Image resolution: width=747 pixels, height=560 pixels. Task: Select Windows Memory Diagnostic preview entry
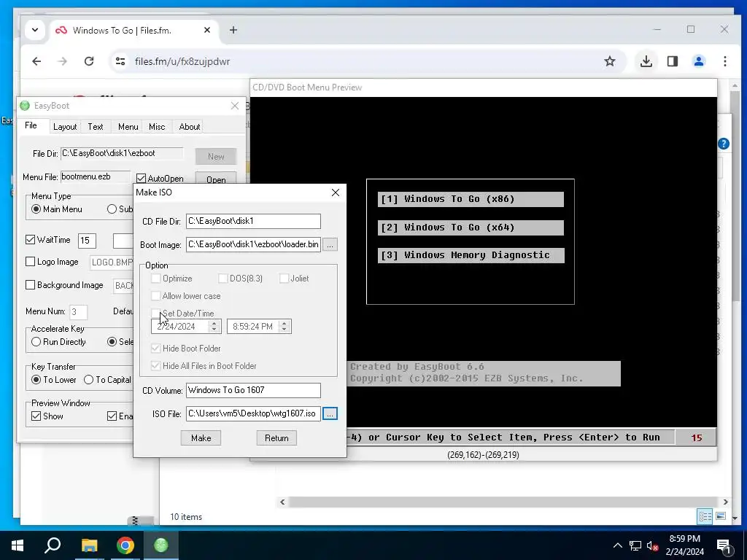471,255
